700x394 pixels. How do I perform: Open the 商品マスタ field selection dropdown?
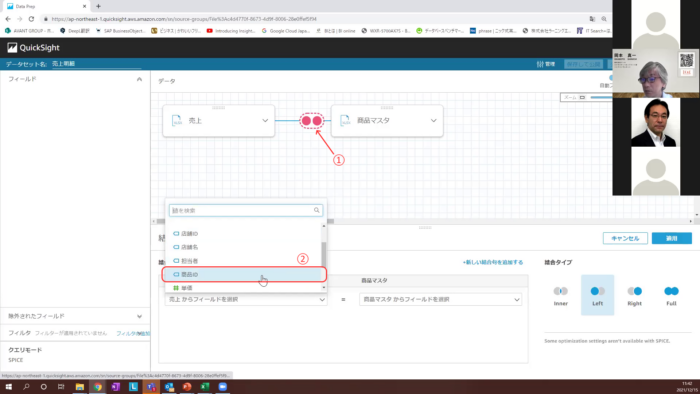tap(441, 299)
